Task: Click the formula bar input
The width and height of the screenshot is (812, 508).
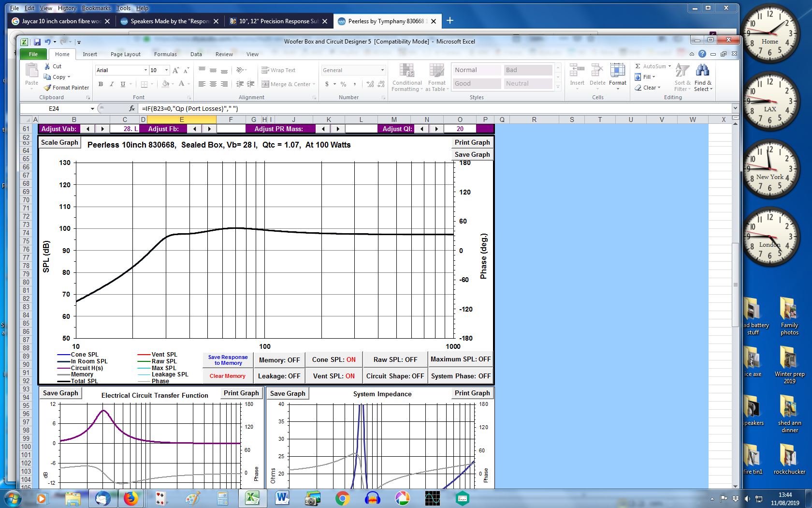Action: 435,109
